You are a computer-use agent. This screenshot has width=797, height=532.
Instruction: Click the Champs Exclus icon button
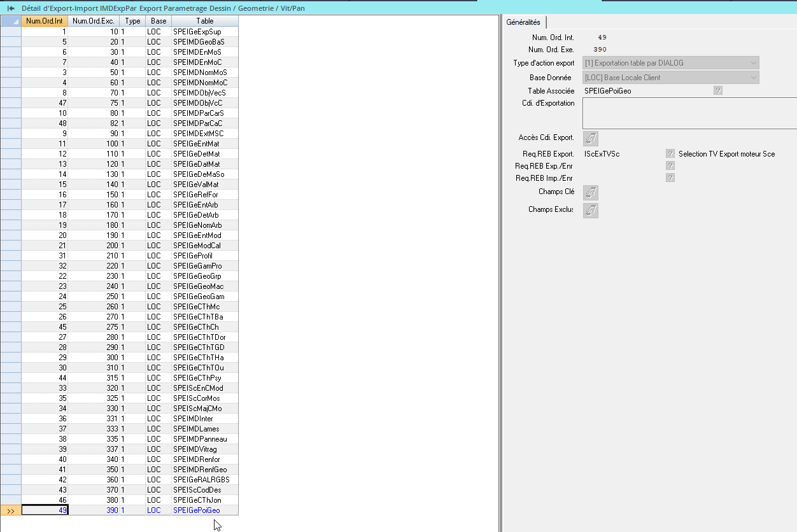[590, 210]
